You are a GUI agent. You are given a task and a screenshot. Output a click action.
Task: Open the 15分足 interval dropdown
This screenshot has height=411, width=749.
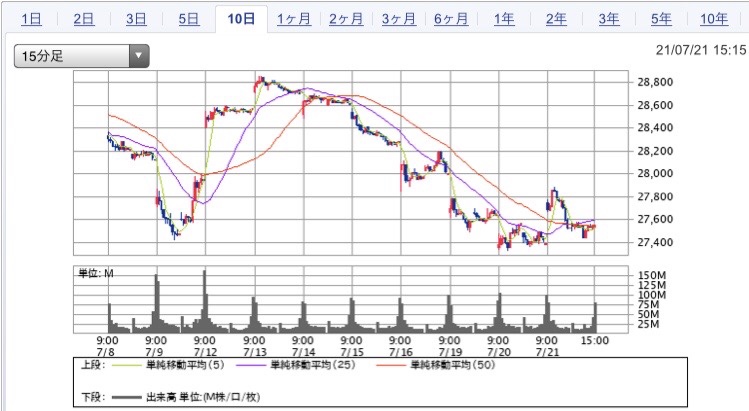82,56
